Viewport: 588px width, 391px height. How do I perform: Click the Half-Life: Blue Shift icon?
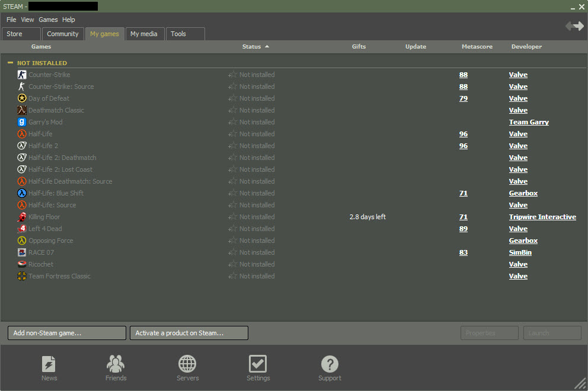22,193
